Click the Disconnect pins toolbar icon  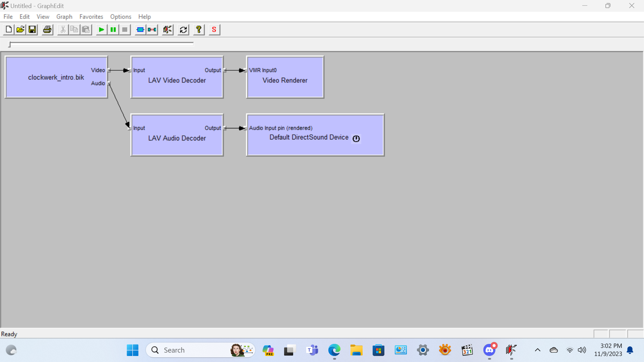152,30
